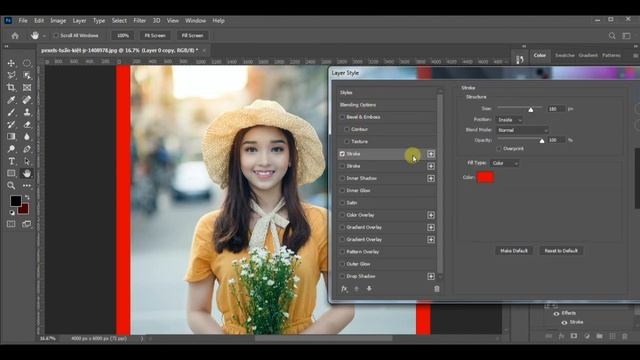The width and height of the screenshot is (640, 360).
Task: Enable the Satin effect checkbox
Action: click(x=342, y=203)
